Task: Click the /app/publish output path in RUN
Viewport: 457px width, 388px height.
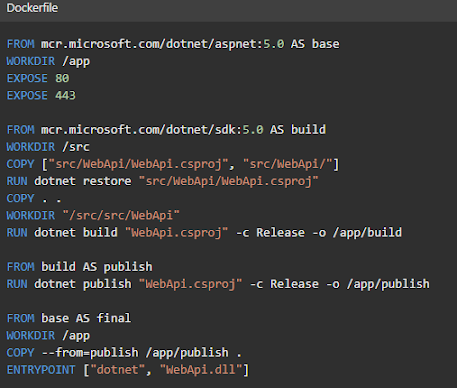Action: click(x=388, y=284)
